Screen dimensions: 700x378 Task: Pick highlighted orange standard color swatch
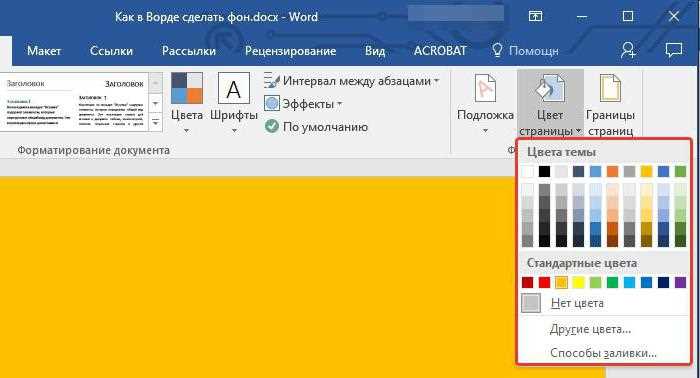click(561, 282)
